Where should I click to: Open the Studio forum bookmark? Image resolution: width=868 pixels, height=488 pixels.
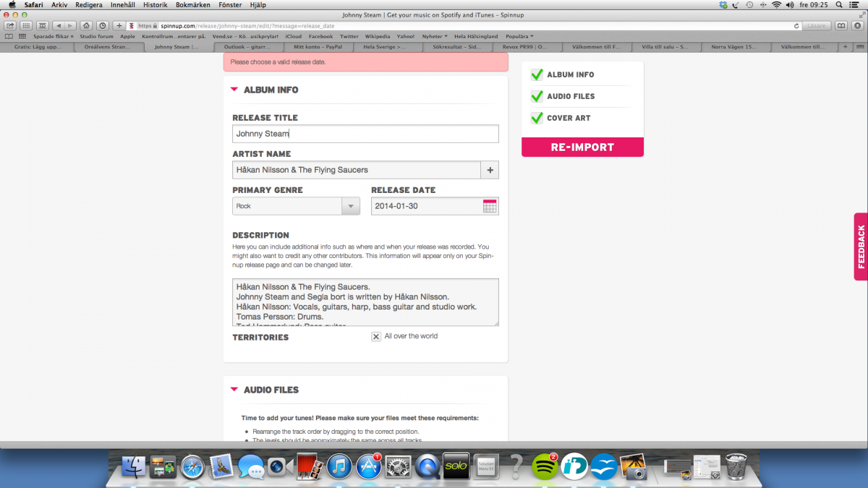click(x=96, y=36)
